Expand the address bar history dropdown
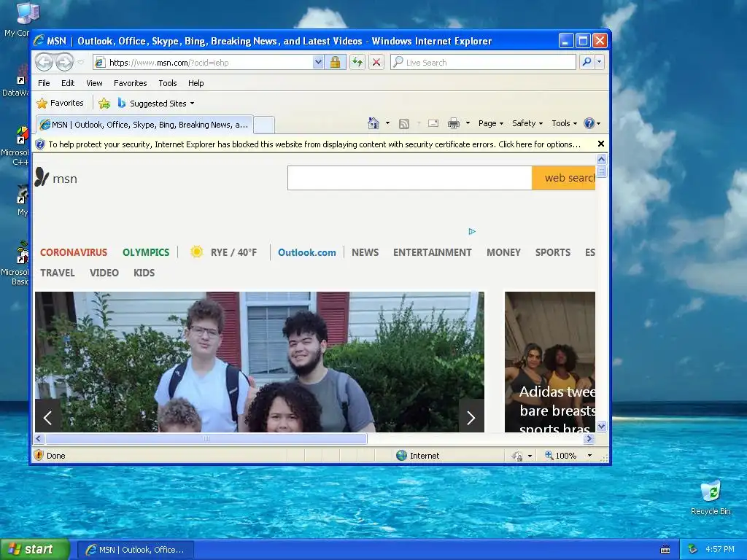Viewport: 747px width, 560px height. (318, 63)
